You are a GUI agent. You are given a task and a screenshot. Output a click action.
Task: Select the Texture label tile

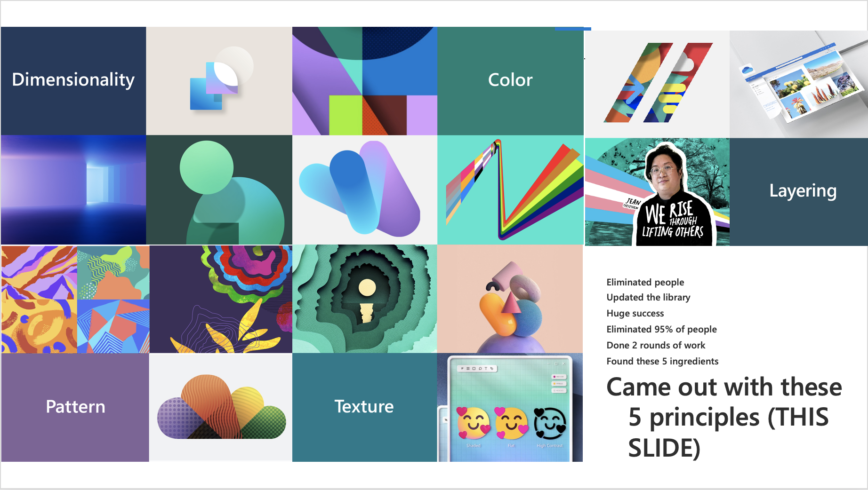click(x=365, y=407)
